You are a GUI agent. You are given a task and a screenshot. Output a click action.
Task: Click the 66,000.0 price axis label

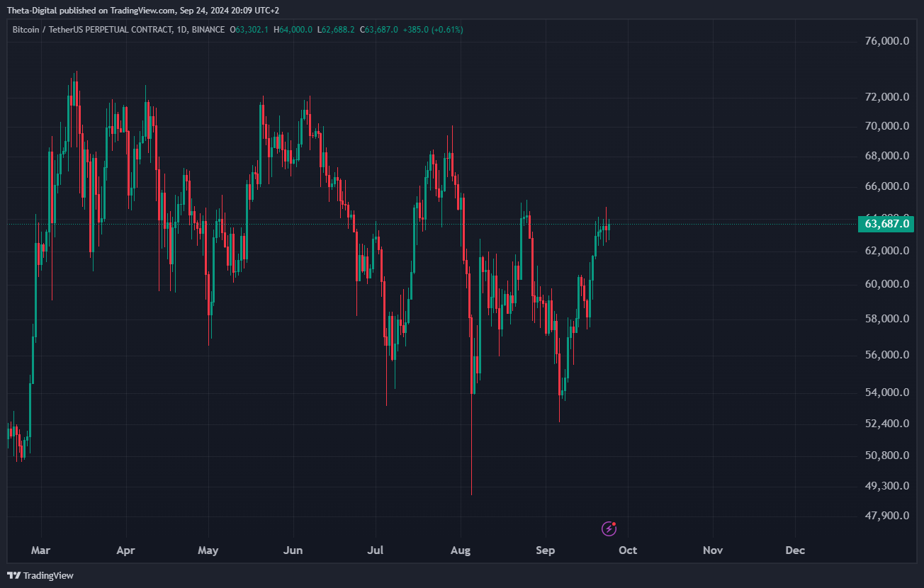pos(886,186)
